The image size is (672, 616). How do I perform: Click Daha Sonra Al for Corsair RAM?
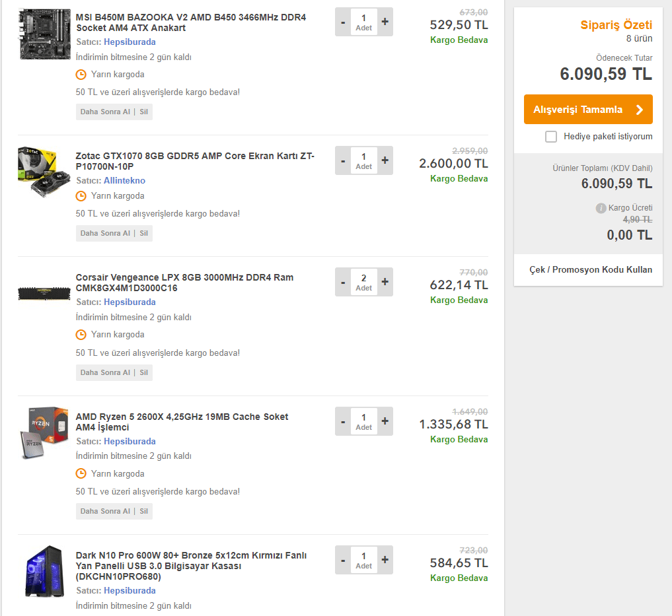pyautogui.click(x=105, y=372)
